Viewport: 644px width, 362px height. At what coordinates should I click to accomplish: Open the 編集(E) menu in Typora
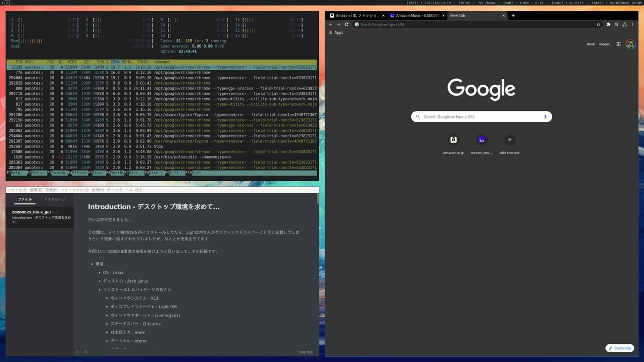(36, 190)
